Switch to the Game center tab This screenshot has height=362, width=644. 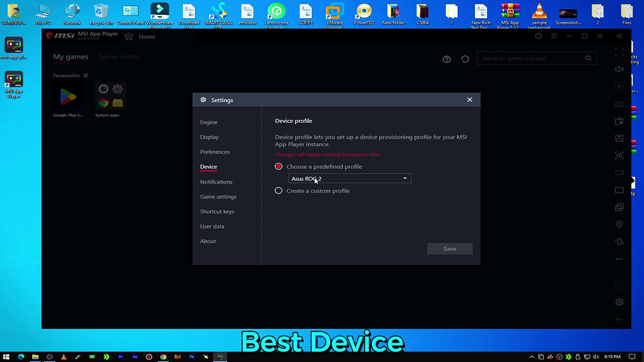(x=119, y=57)
